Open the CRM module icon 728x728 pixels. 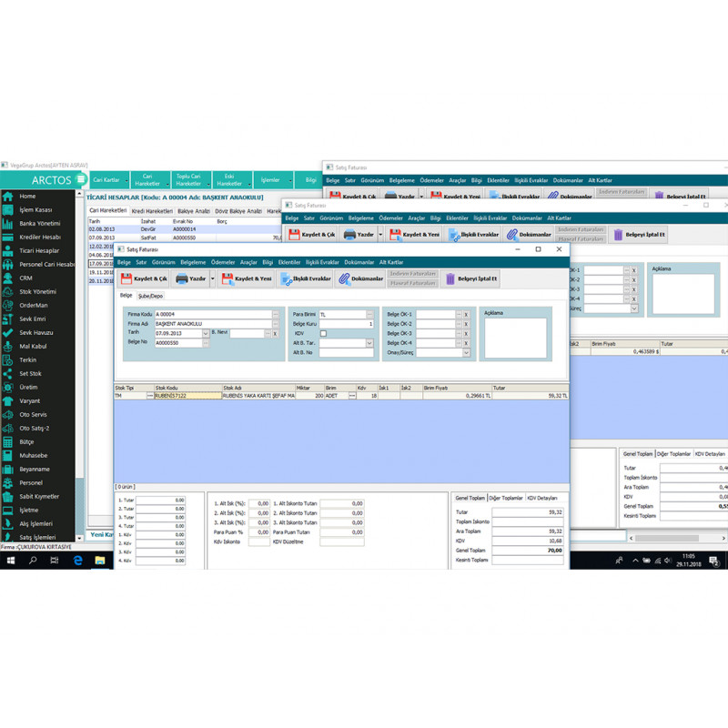8,278
